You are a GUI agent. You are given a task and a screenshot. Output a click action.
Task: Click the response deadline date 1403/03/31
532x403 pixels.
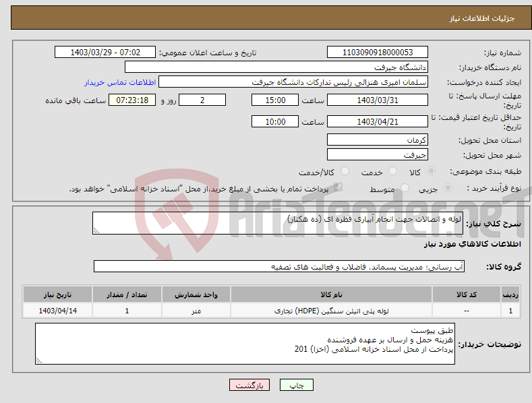click(378, 100)
